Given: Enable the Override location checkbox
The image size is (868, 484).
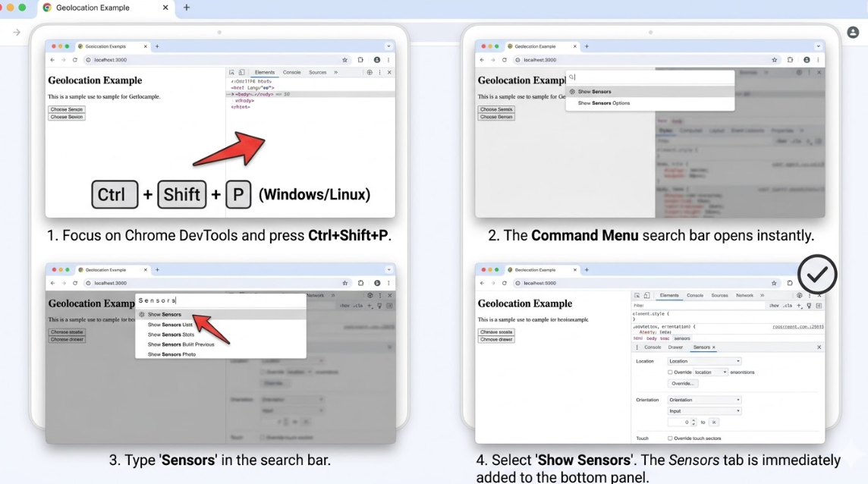Looking at the screenshot, I should [x=671, y=372].
